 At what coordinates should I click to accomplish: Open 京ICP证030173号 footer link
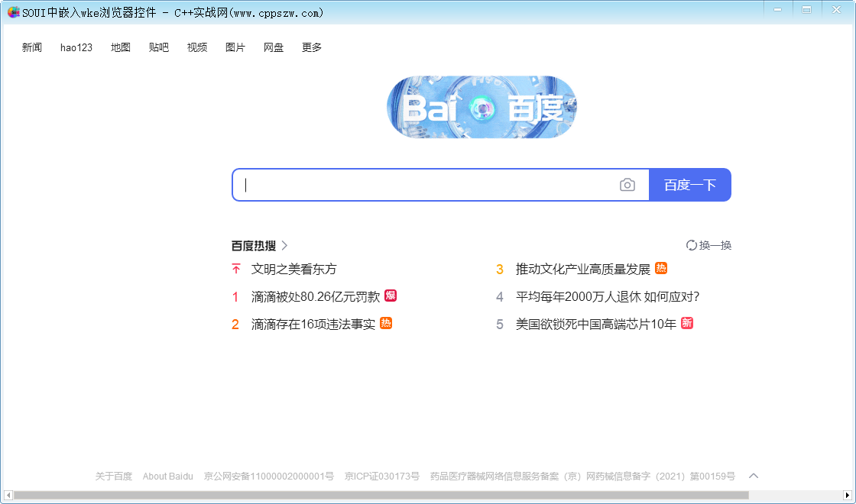tap(382, 477)
